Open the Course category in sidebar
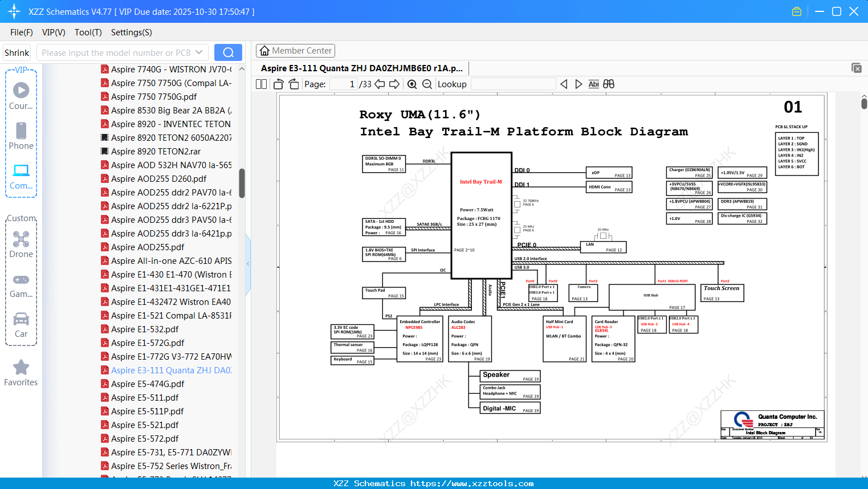 21,96
